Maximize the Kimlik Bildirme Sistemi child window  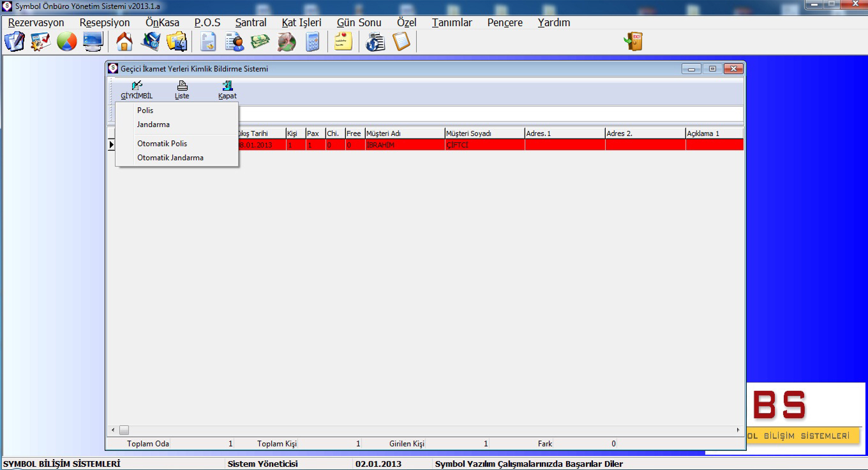click(712, 68)
